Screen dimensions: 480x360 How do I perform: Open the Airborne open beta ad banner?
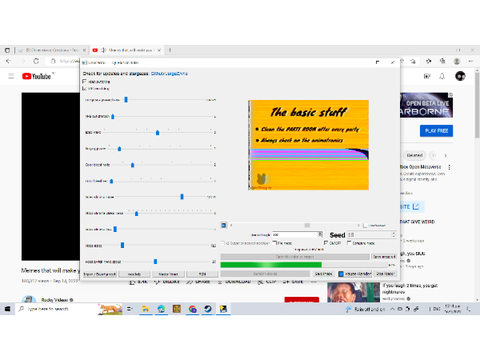point(426,105)
